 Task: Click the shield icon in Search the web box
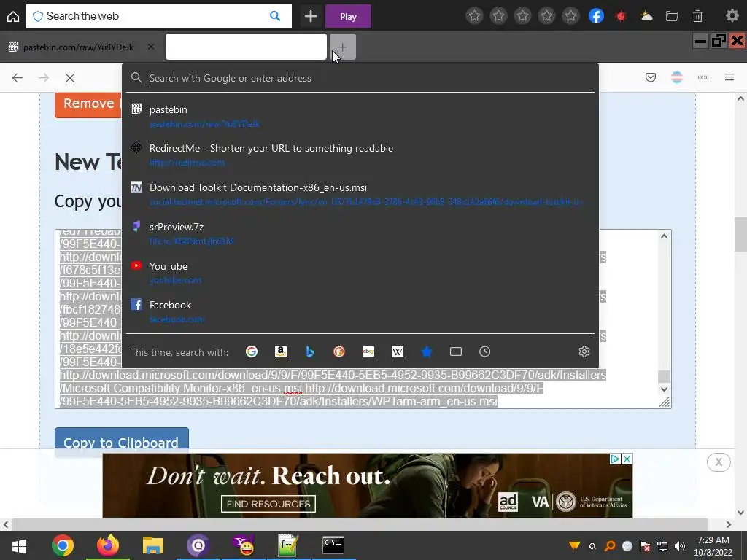pos(38,17)
